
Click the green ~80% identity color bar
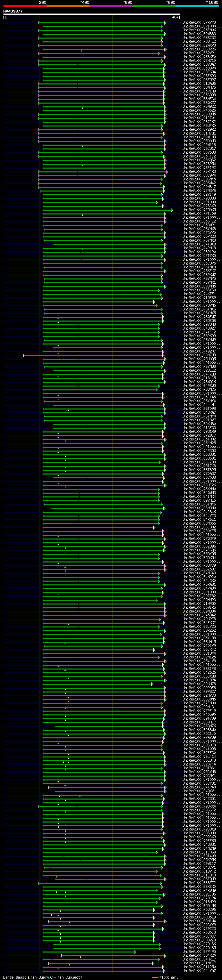[154, 6]
